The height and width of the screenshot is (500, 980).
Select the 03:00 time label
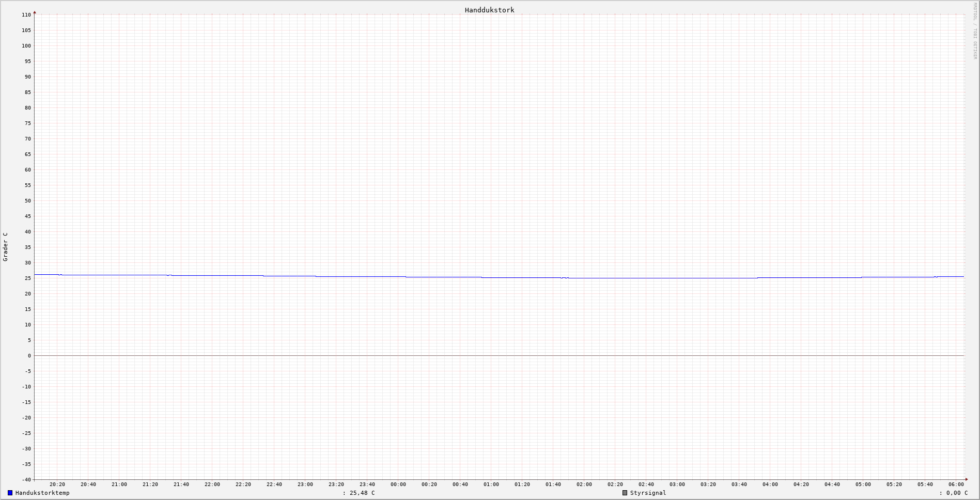(677, 485)
